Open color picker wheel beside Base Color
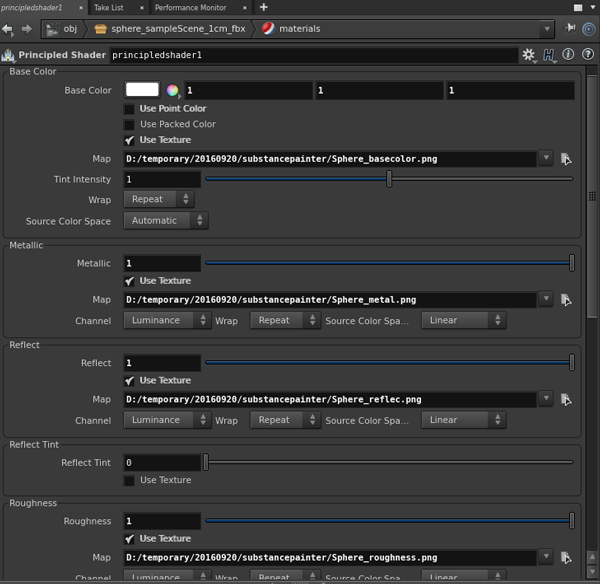The height and width of the screenshot is (584, 600). coord(173,90)
